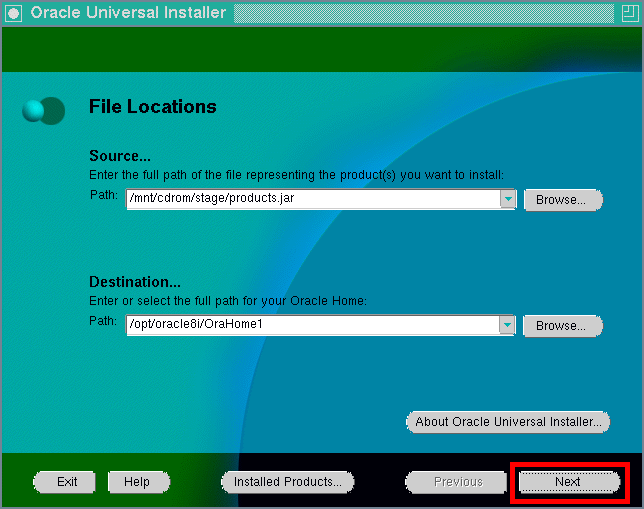Click into the Source path field
Viewport: 644px width, 509px height.
click(312, 199)
